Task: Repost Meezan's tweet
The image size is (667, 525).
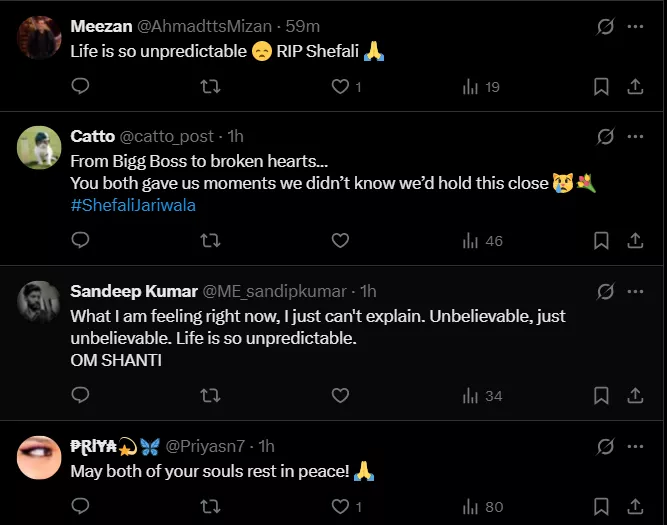Action: 211,87
